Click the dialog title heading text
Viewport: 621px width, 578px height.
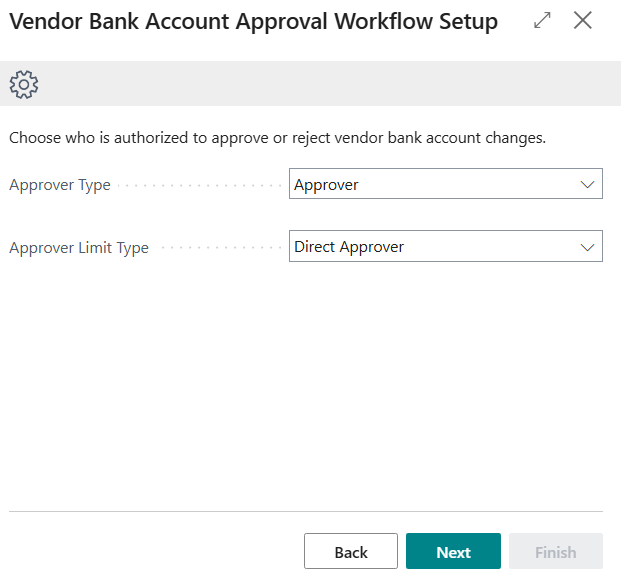pos(253,22)
